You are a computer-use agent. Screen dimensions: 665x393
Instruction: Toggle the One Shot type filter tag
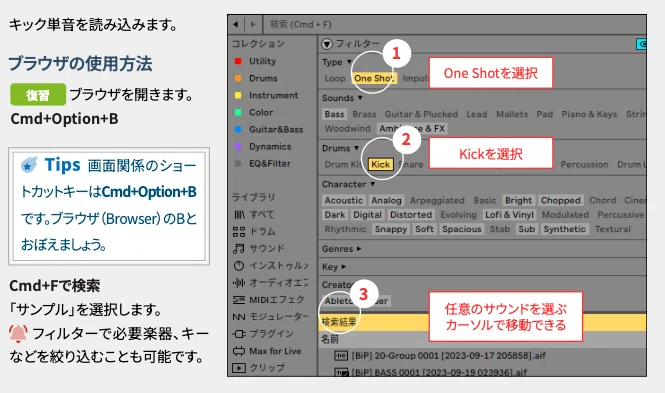coord(374,78)
